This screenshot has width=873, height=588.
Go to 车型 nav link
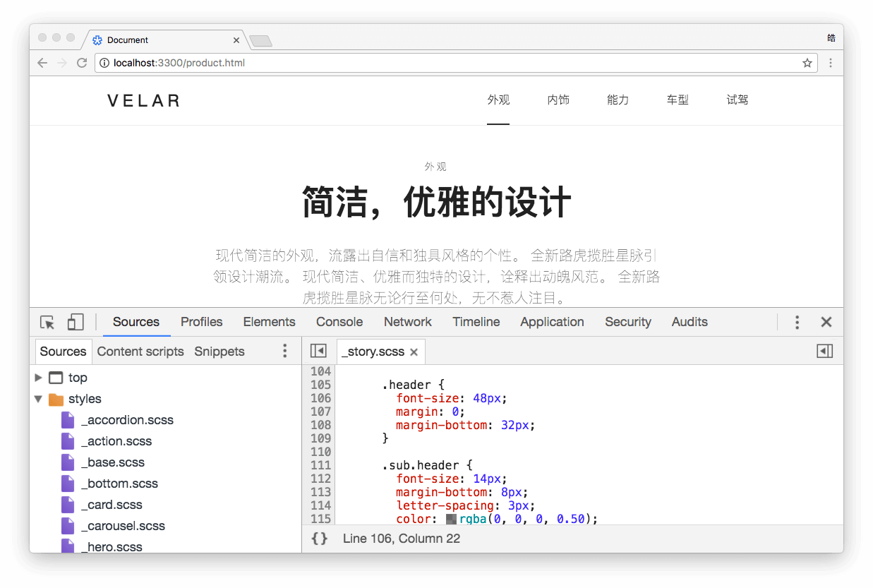click(678, 100)
